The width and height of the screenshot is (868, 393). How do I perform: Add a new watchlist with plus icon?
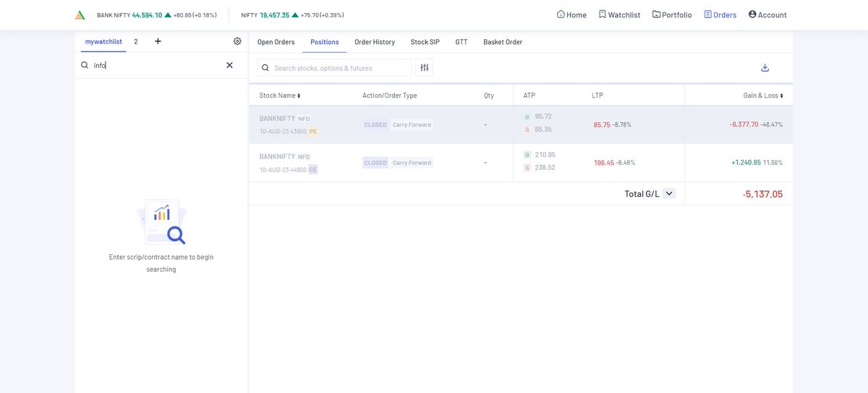[158, 41]
